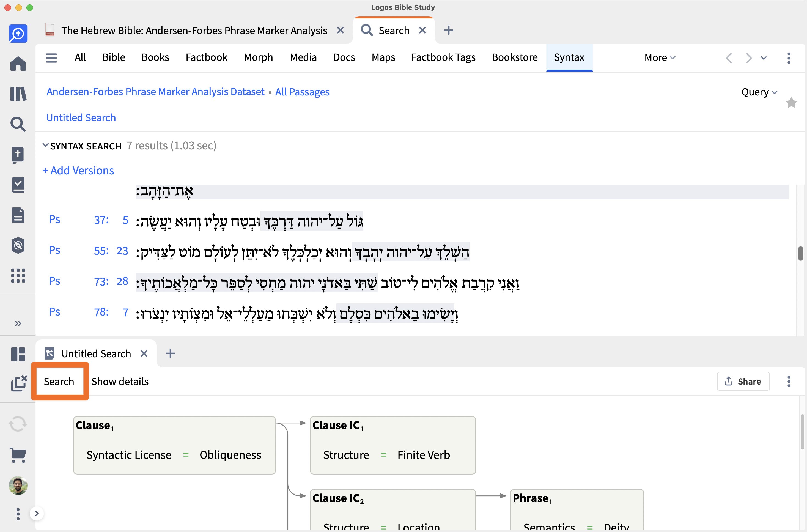Select the Factbook Tags tab

tap(443, 57)
